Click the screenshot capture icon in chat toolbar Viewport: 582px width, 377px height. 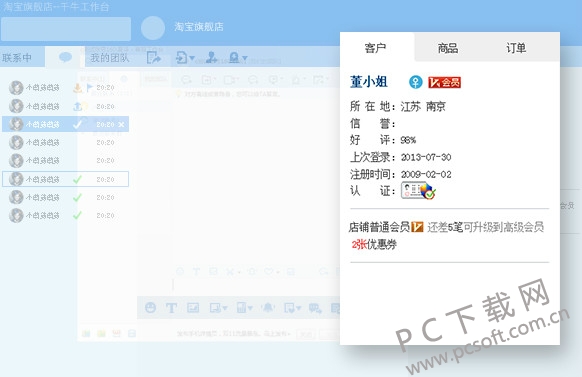pyautogui.click(x=215, y=308)
